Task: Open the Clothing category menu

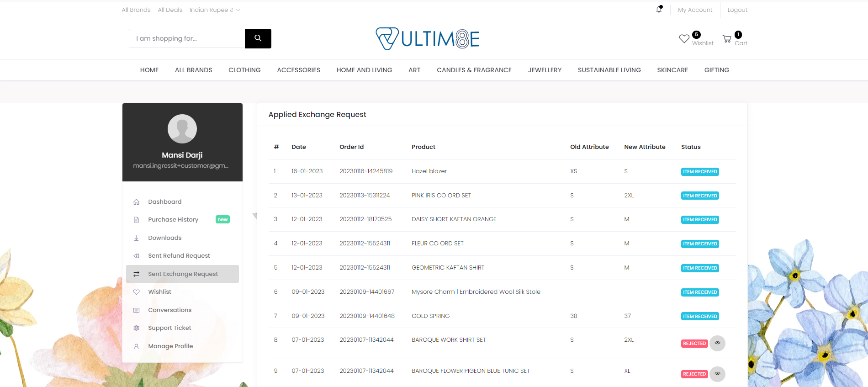Action: (x=244, y=70)
